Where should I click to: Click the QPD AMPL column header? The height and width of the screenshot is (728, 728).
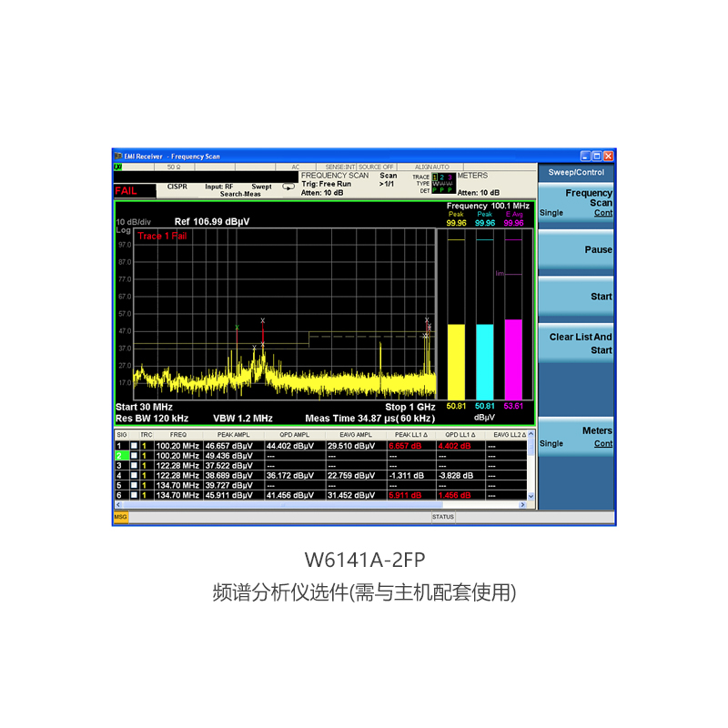(295, 435)
